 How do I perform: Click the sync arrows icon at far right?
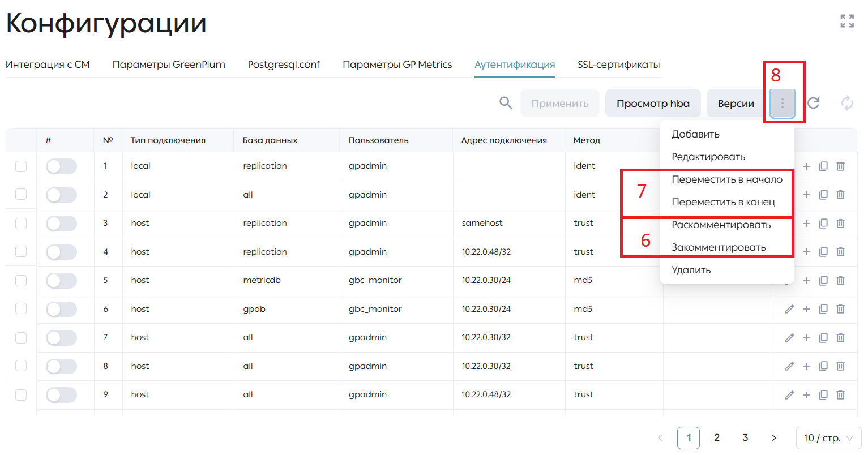(847, 103)
